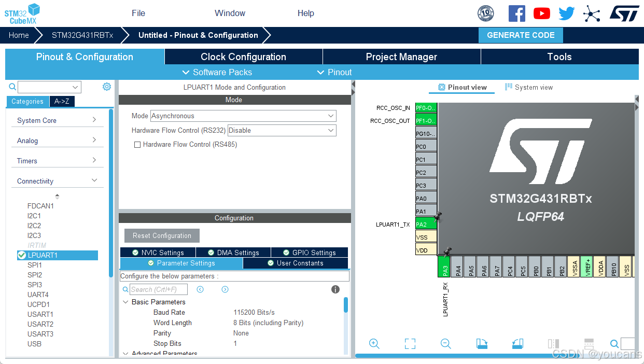
Task: Open the Help menu
Action: point(306,13)
